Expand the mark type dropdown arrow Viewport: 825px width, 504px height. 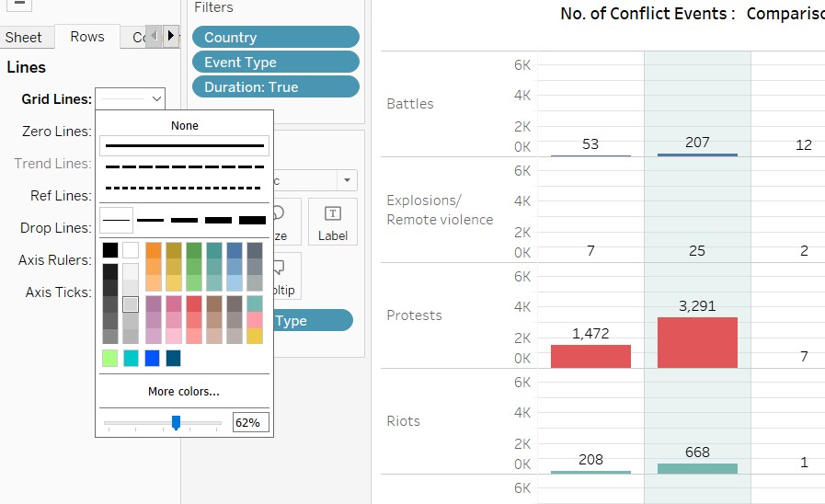tap(347, 180)
